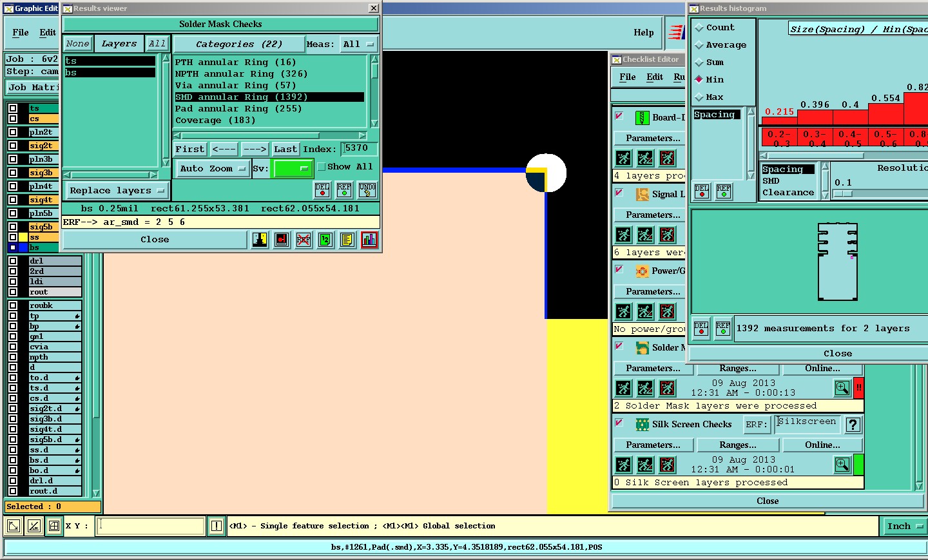Switch to the Layers tab in Results viewer
Viewport: 928px width, 560px height.
[x=119, y=44]
